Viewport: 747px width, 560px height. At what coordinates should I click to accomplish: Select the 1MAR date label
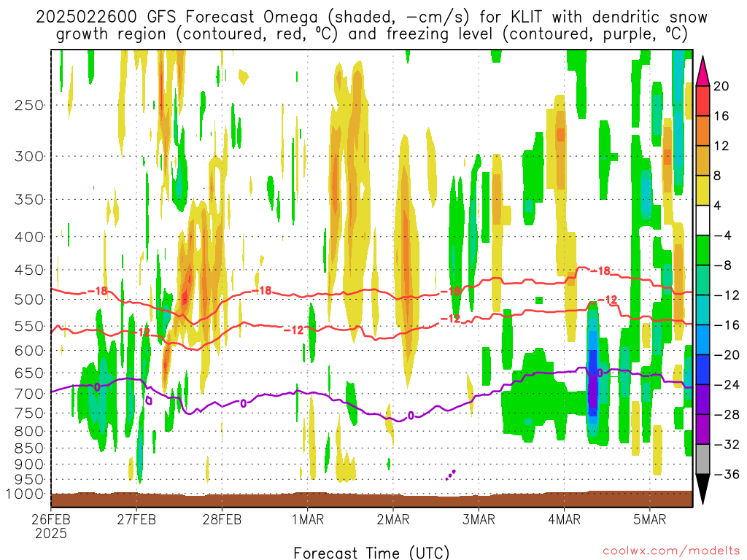(308, 519)
